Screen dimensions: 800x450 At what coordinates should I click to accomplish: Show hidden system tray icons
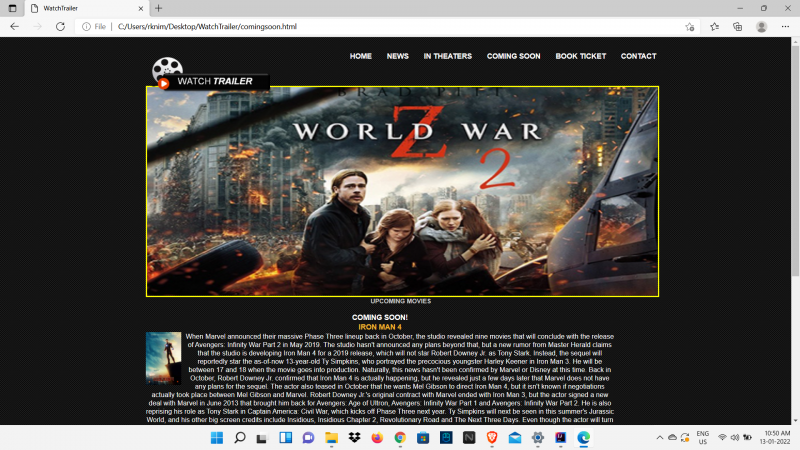coord(659,438)
